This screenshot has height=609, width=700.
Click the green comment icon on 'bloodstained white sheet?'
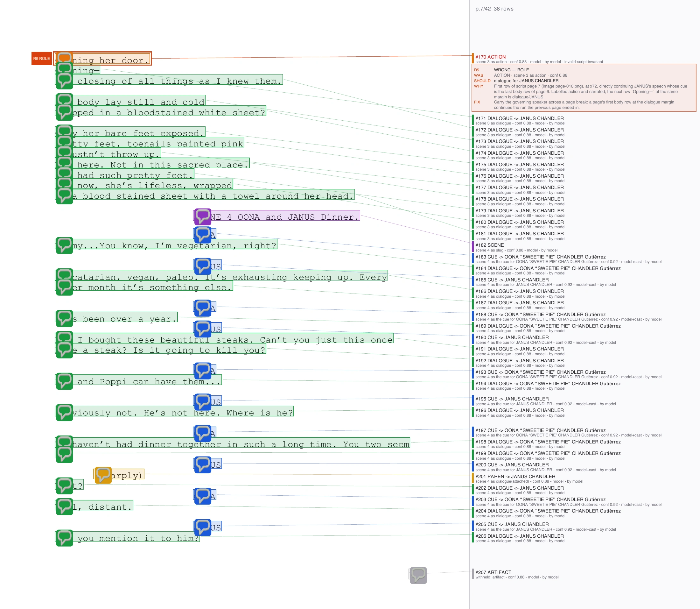tap(64, 112)
